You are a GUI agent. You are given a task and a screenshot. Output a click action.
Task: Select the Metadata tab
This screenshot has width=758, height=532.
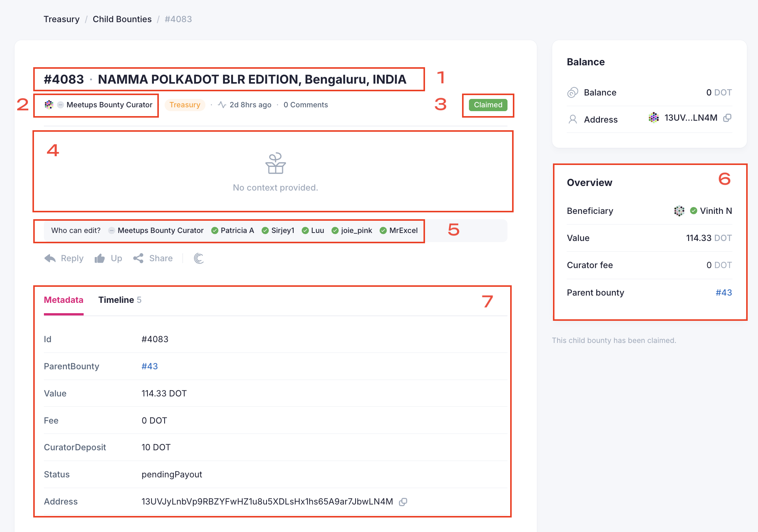[63, 300]
